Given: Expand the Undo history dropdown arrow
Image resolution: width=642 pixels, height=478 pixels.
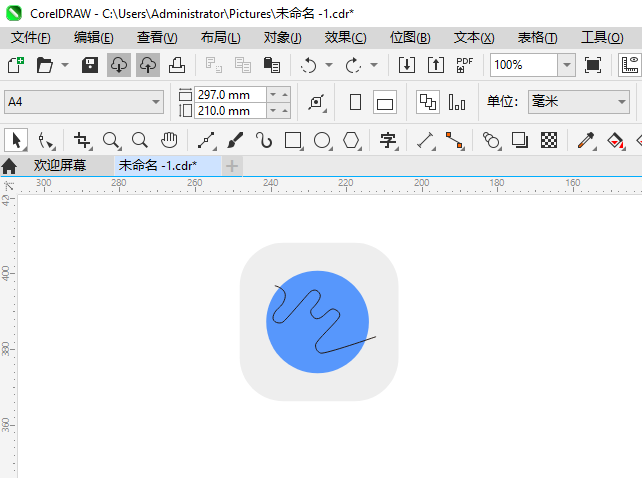Looking at the screenshot, I should pyautogui.click(x=329, y=65).
